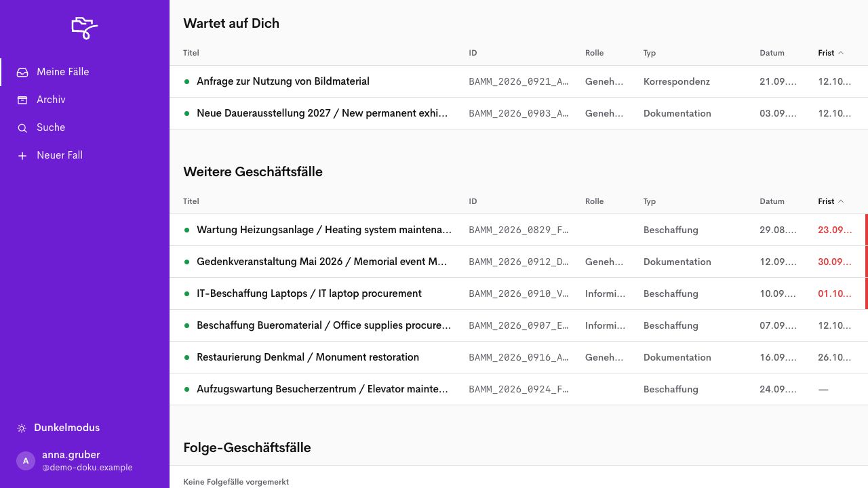
Task: Sort Weitere Geschäftsfälle by Datum
Action: tap(772, 201)
